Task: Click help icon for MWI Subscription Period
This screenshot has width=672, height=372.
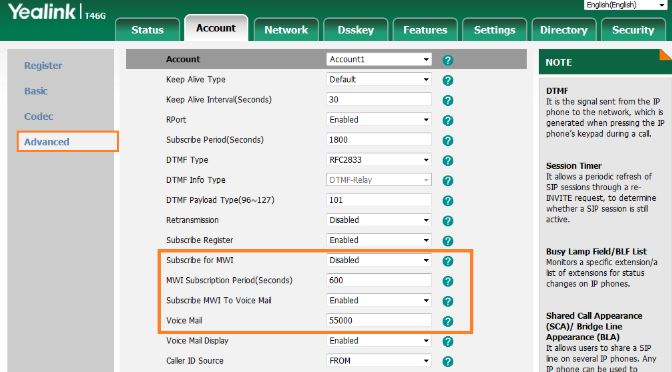Action: [x=447, y=281]
